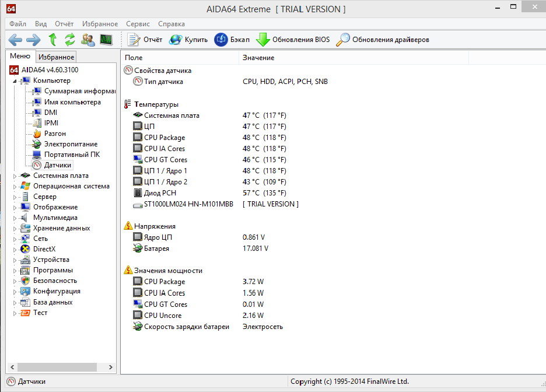Expand the Сервер tree node
Screen dimensions: 546x392
[15, 197]
